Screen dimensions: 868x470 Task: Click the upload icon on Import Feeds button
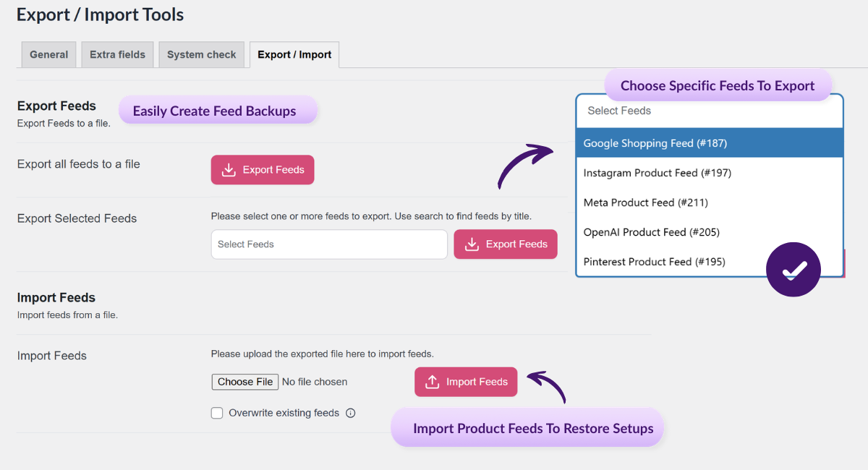433,381
